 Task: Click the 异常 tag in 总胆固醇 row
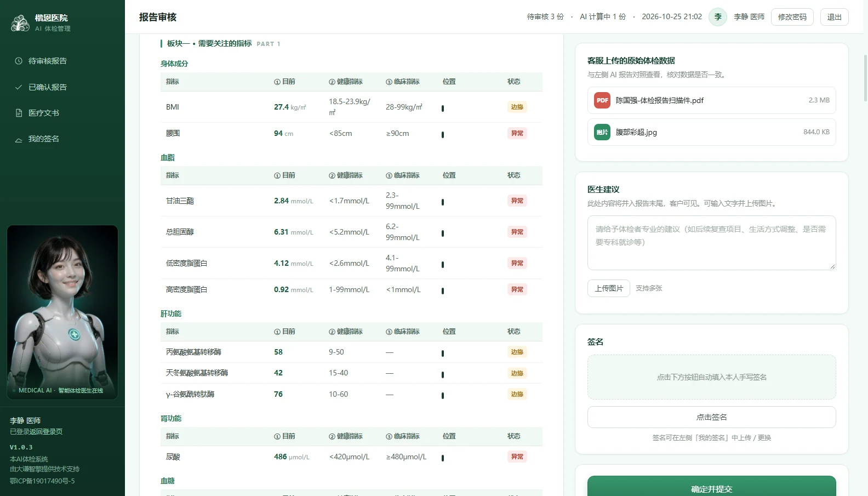point(517,232)
